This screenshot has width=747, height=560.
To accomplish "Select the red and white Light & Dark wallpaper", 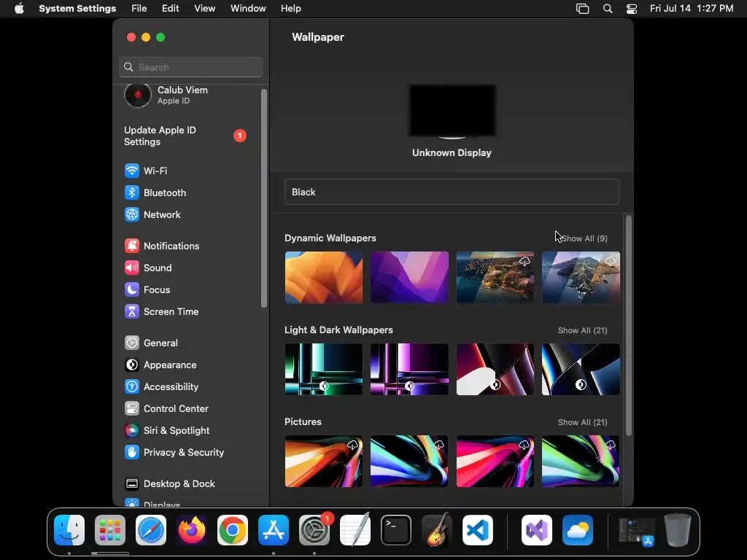I will (x=495, y=370).
